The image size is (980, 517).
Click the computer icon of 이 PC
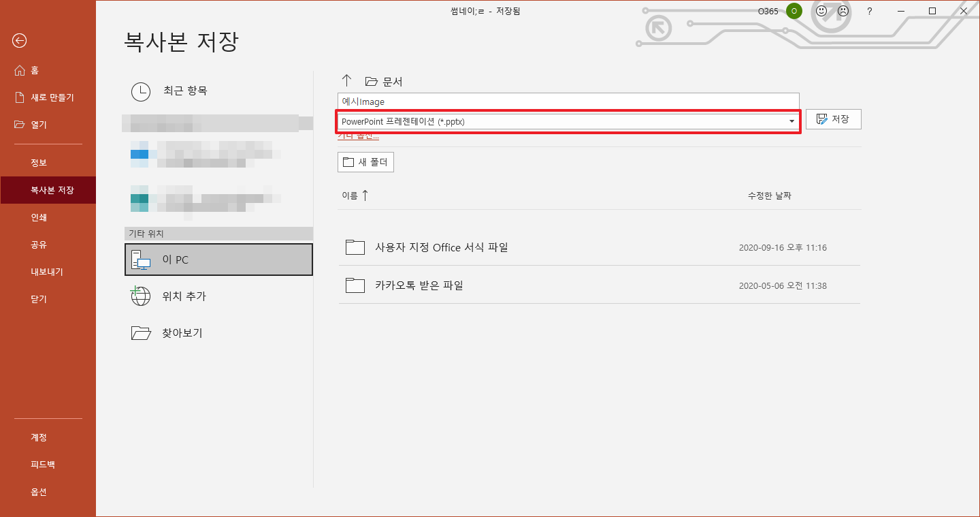coord(141,260)
